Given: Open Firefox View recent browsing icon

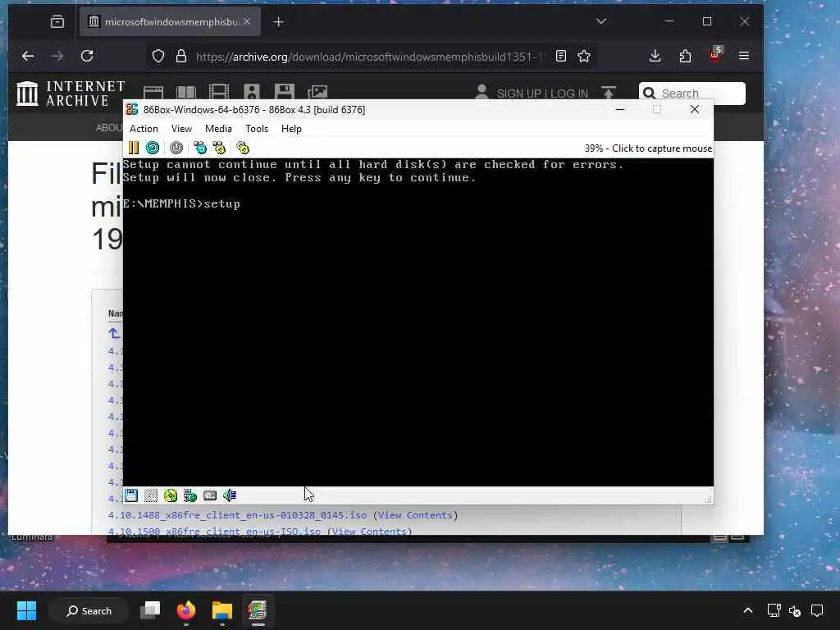Looking at the screenshot, I should click(x=57, y=22).
